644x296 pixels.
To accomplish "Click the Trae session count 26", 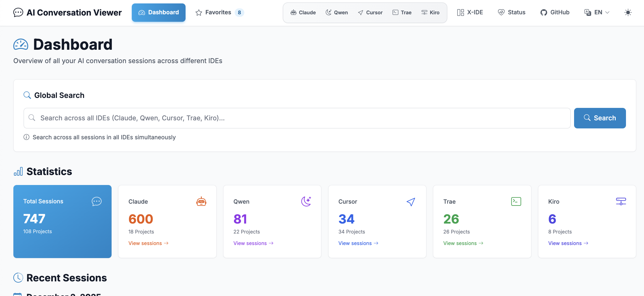I will 451,219.
